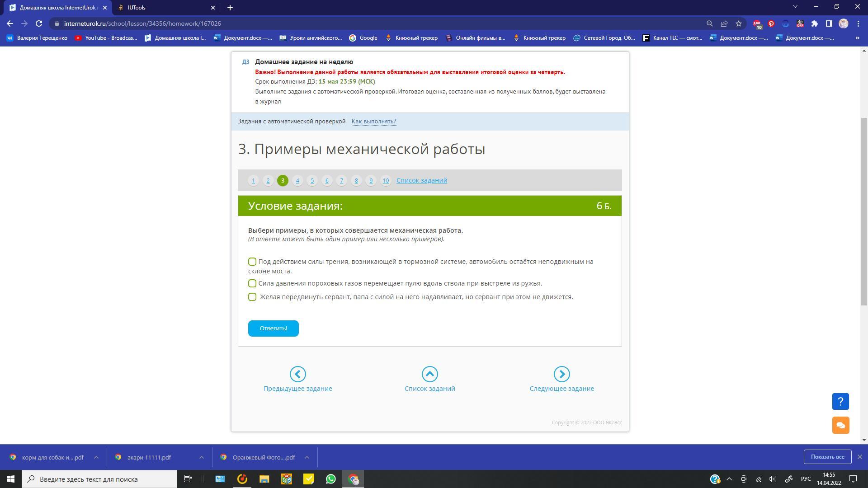The width and height of the screenshot is (868, 488).
Task: Close the IUTools tab
Action: coord(213,8)
